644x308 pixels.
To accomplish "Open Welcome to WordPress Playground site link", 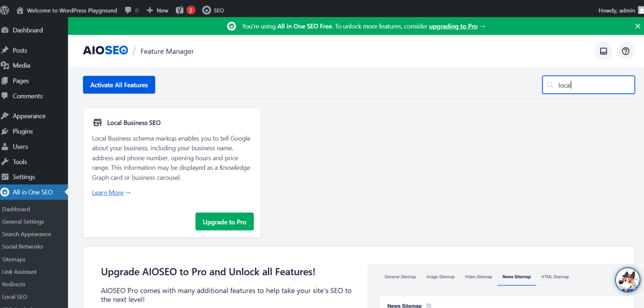I will [x=72, y=10].
